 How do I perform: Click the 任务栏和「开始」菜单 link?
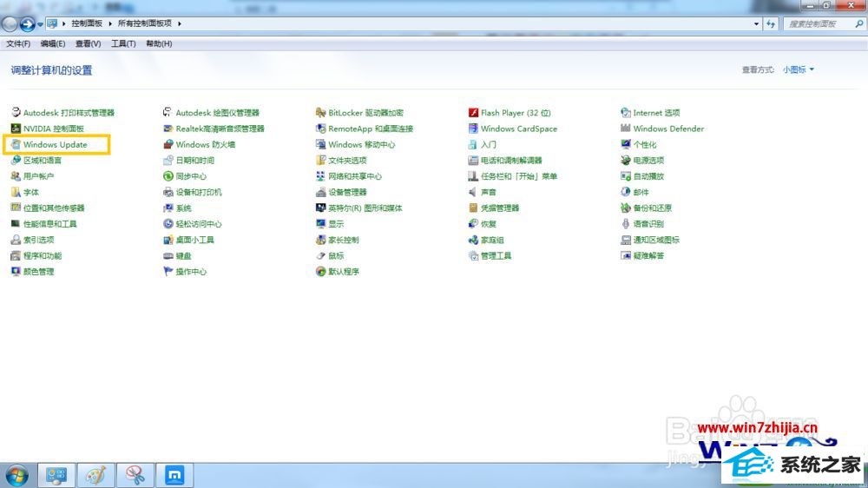coord(519,176)
